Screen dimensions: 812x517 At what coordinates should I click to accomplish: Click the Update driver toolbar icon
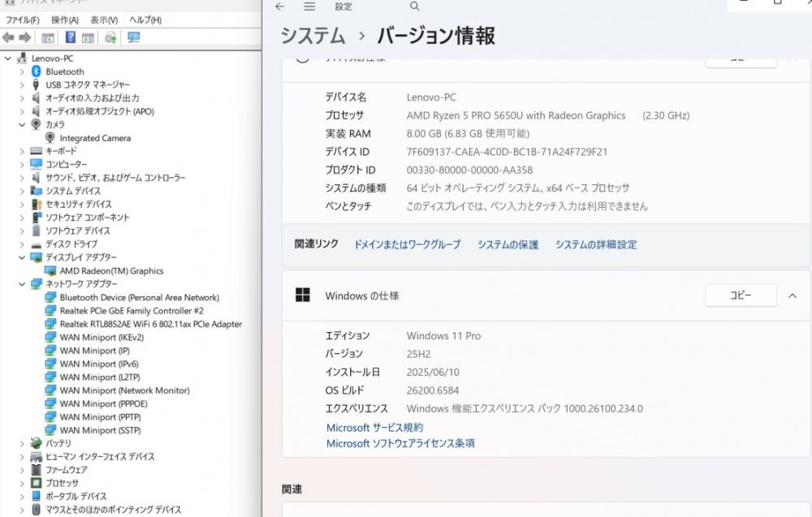(x=110, y=37)
